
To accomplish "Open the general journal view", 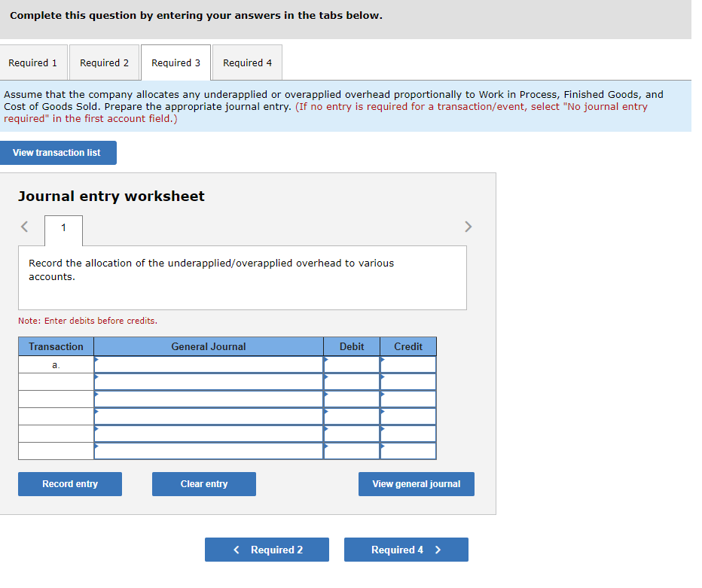I will click(x=416, y=484).
